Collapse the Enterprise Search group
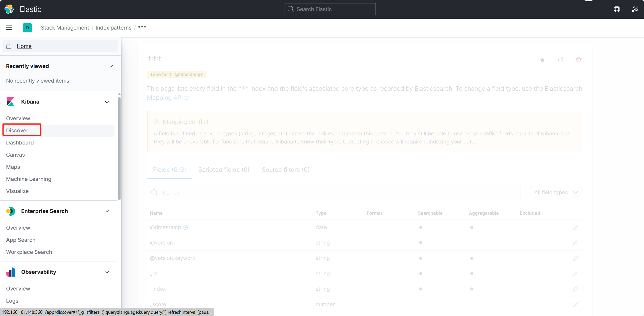Image resolution: width=644 pixels, height=316 pixels. pos(107,211)
